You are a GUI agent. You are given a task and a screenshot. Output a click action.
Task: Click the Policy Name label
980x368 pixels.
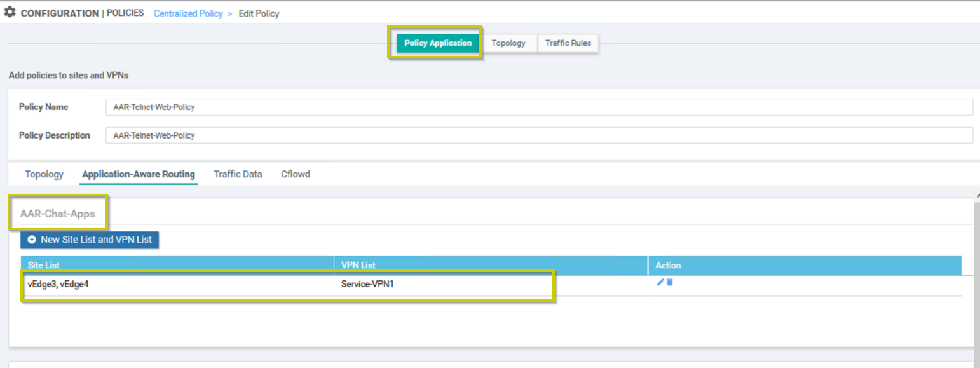[x=43, y=107]
